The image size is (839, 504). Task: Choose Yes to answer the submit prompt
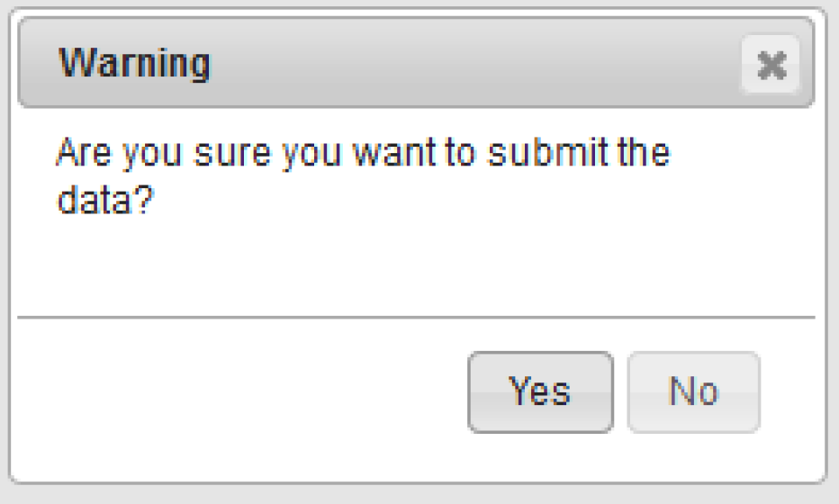(540, 391)
